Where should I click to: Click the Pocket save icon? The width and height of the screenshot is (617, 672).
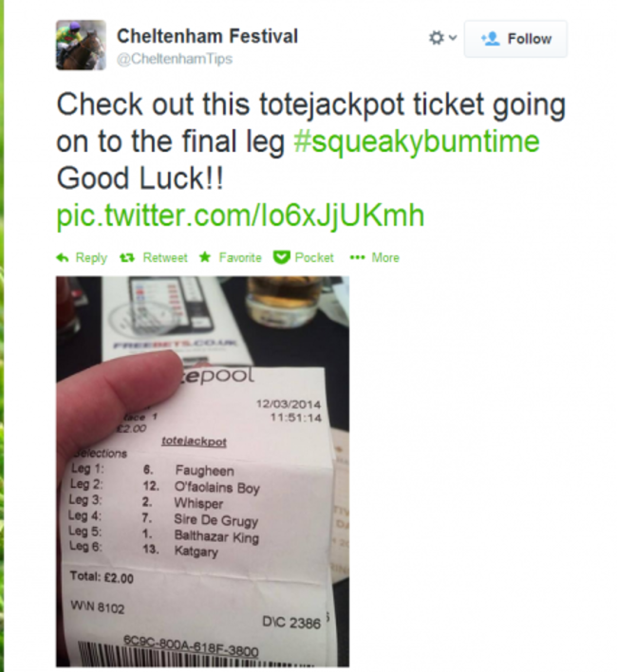point(282,257)
